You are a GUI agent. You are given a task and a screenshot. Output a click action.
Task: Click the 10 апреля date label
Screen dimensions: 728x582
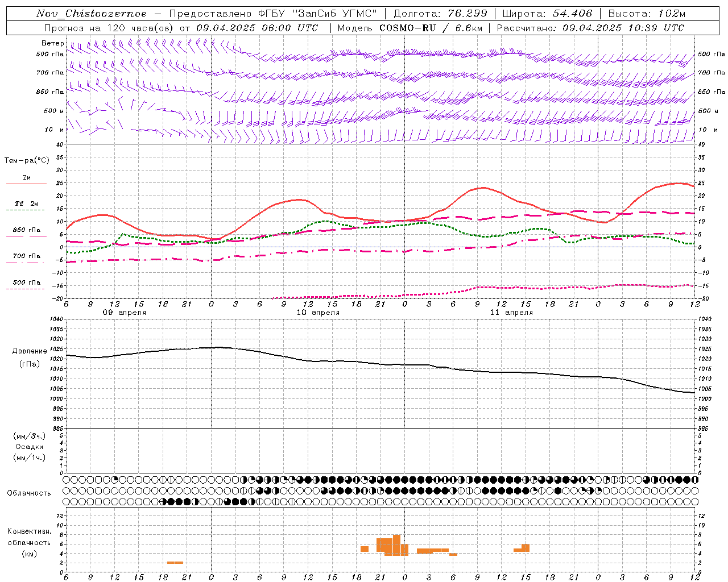pyautogui.click(x=318, y=313)
